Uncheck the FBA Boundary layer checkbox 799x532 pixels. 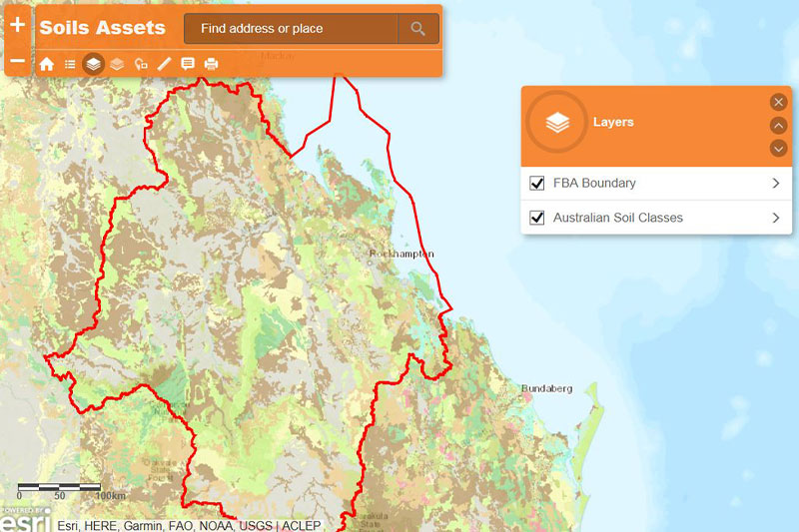[537, 184]
